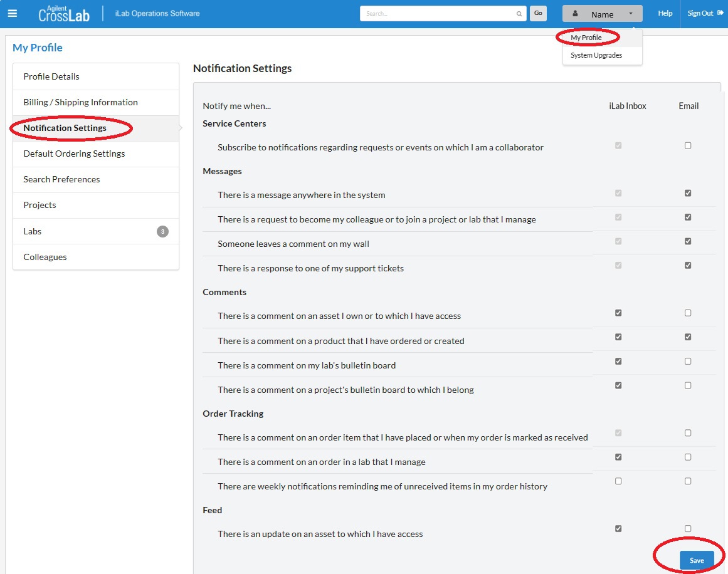Click the Agilent CrossLab logo
Screen dimensions: 728x574
pos(63,13)
